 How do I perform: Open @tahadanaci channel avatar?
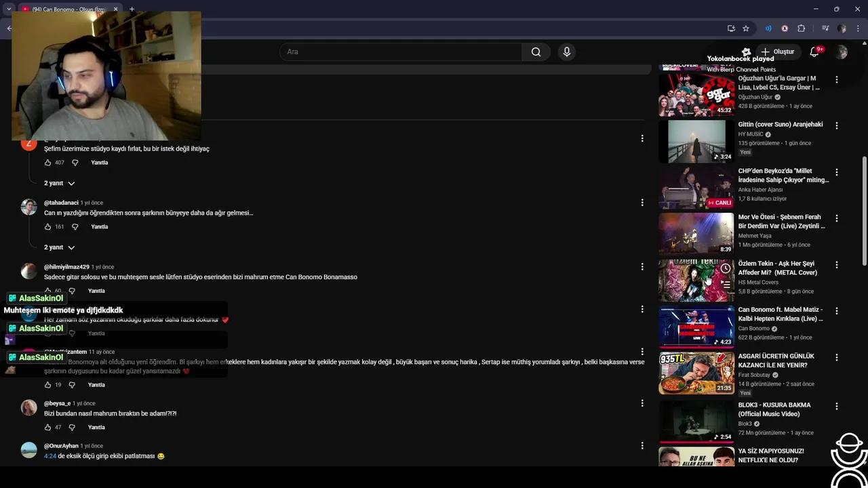28,207
